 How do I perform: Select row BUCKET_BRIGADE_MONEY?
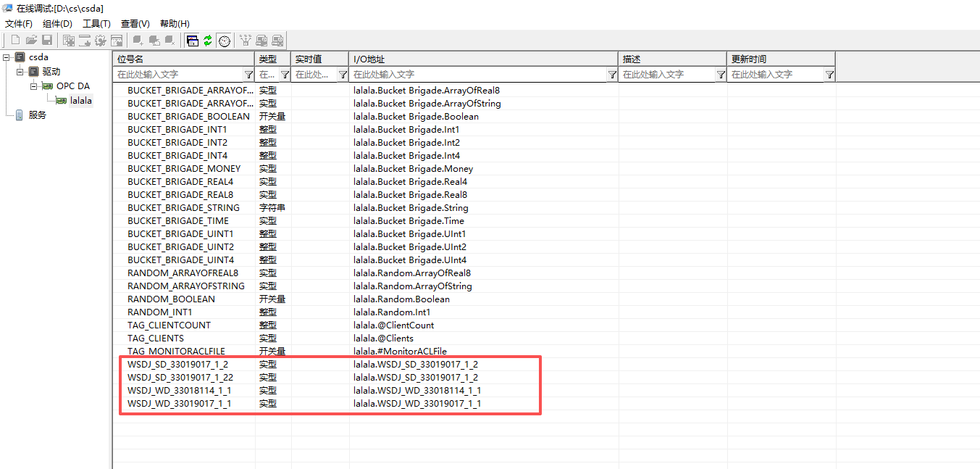[547, 169]
